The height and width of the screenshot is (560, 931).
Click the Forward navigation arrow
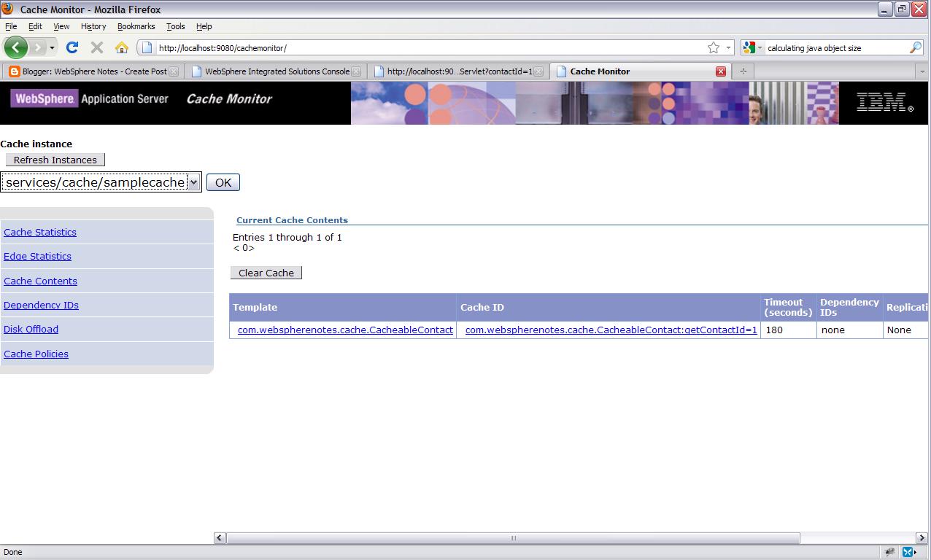(36, 47)
